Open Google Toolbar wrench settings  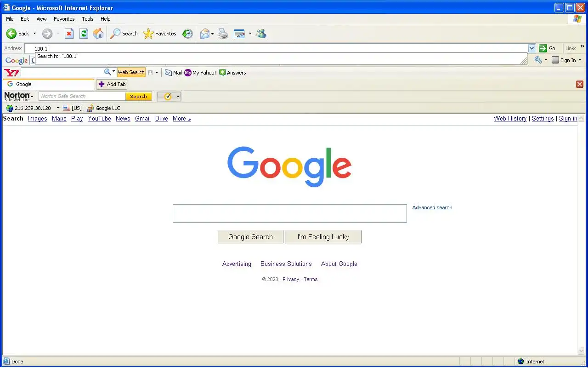coord(538,60)
